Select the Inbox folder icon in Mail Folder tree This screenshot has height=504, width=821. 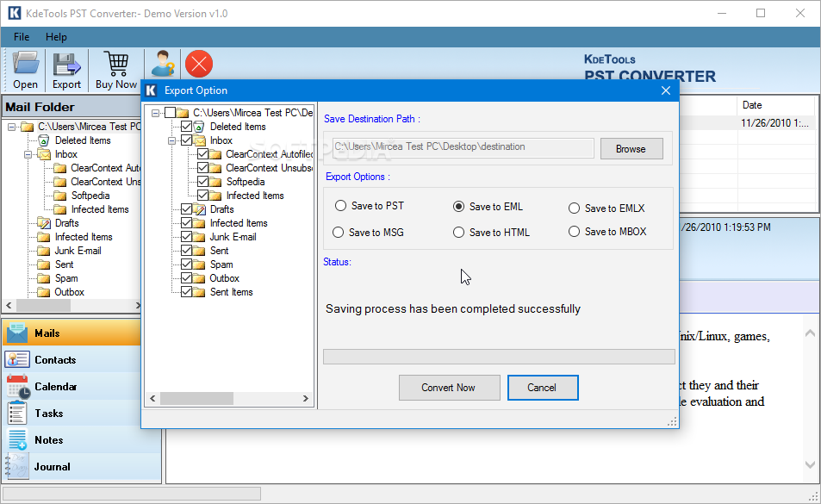click(44, 154)
